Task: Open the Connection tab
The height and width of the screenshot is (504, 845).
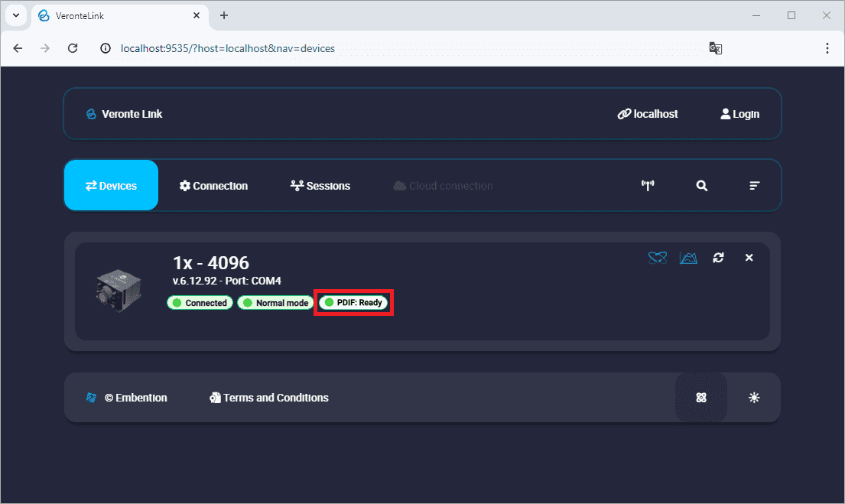Action: pos(213,186)
